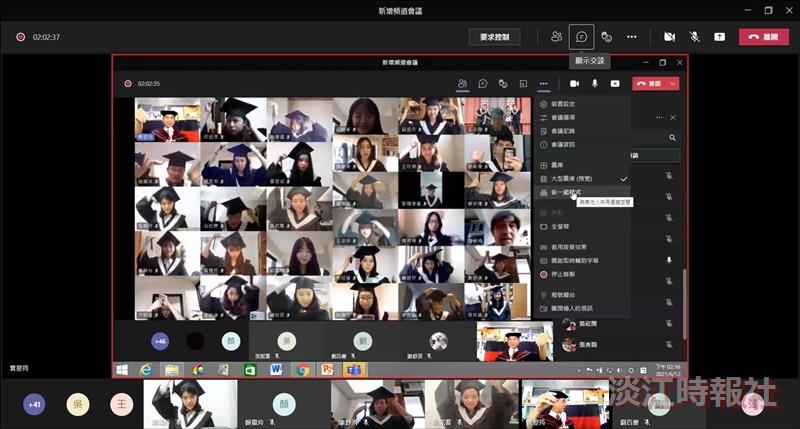
Task: Click participants icon in shared inner toolbar
Action: point(462,83)
